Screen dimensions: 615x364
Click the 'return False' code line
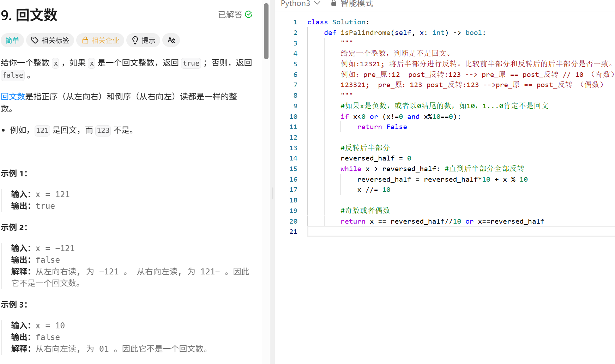(382, 127)
